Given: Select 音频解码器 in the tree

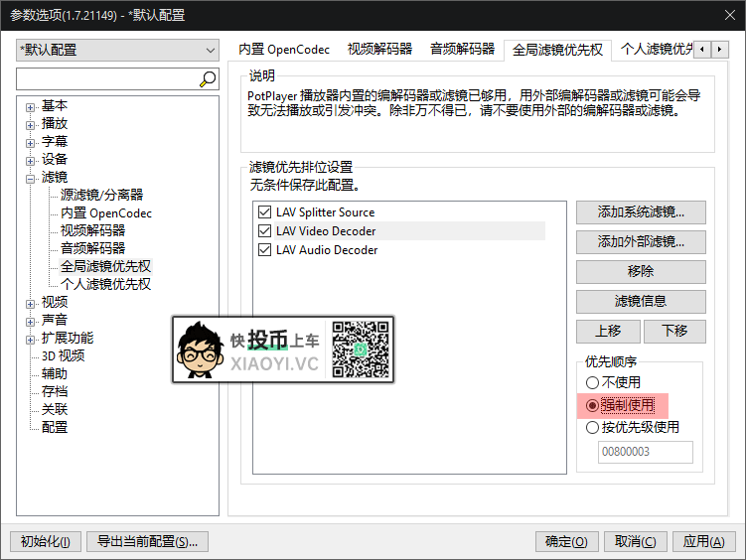Looking at the screenshot, I should click(92, 248).
